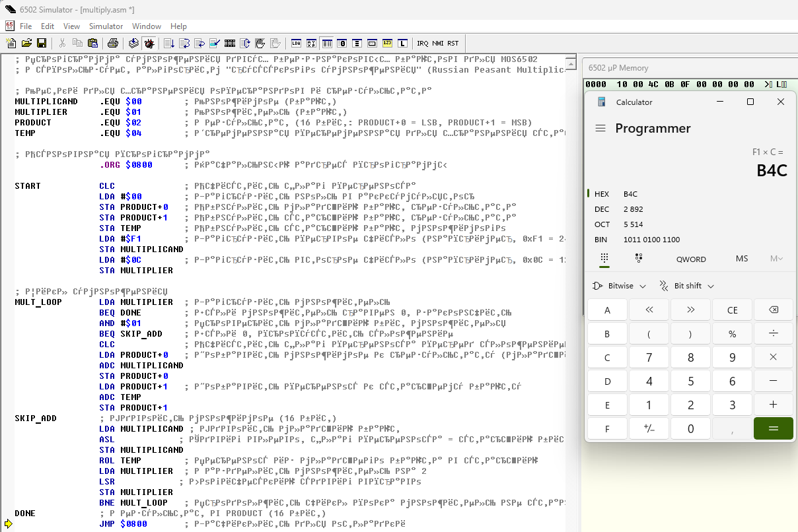
Task: Select the DEC number base
Action: 602,209
